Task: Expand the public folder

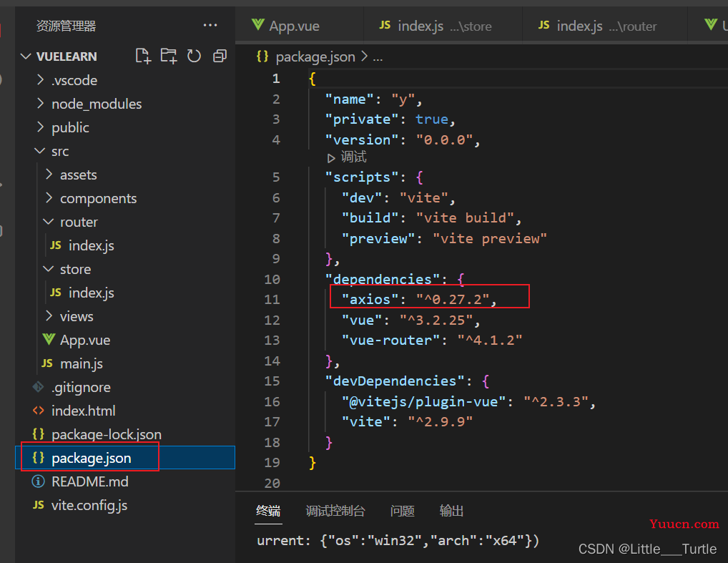Action: (x=40, y=127)
